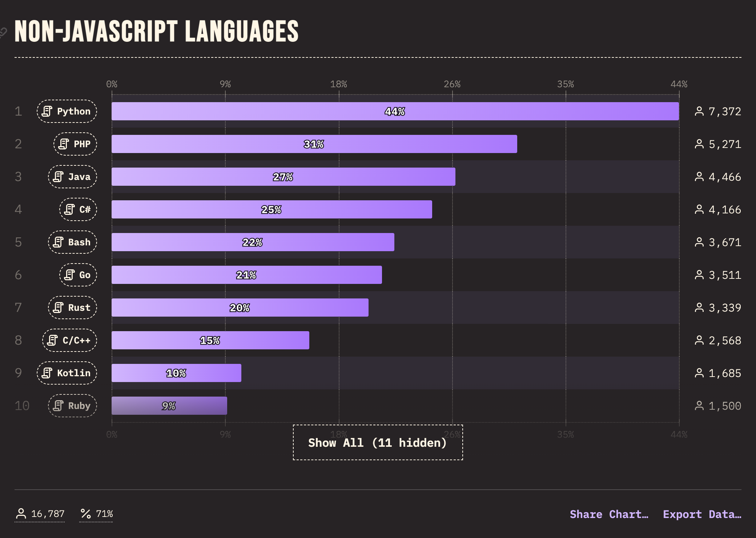Click the Bash 22% bar
The image size is (756, 538).
pos(253,242)
